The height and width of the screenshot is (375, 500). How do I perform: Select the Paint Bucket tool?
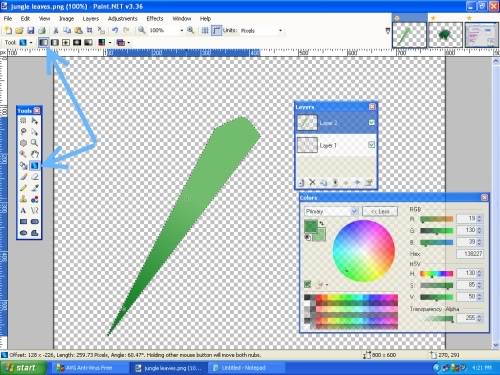coord(23,165)
